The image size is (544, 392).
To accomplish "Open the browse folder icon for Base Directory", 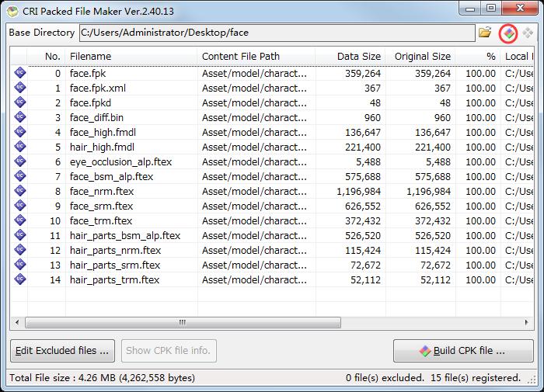I will [x=485, y=33].
